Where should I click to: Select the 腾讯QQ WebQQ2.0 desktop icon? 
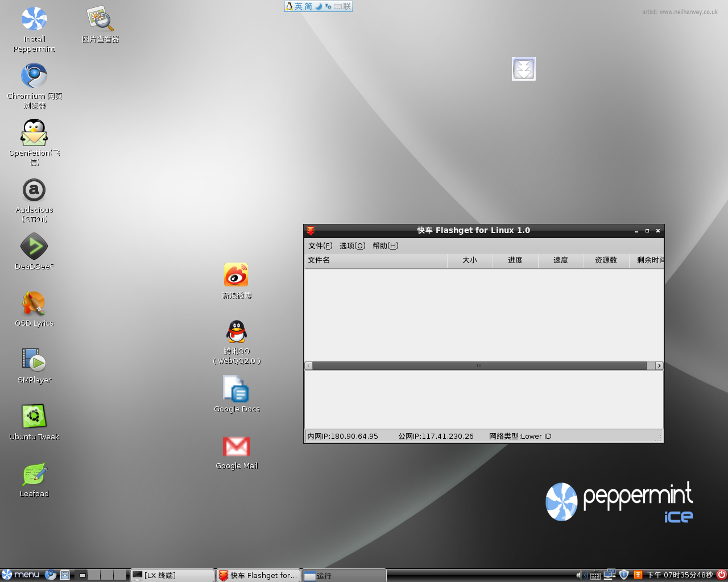click(237, 332)
